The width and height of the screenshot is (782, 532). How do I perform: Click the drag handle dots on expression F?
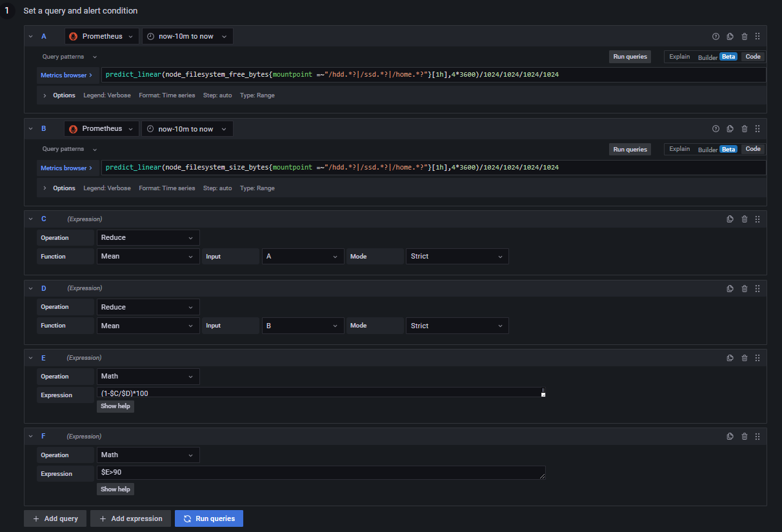tap(757, 436)
